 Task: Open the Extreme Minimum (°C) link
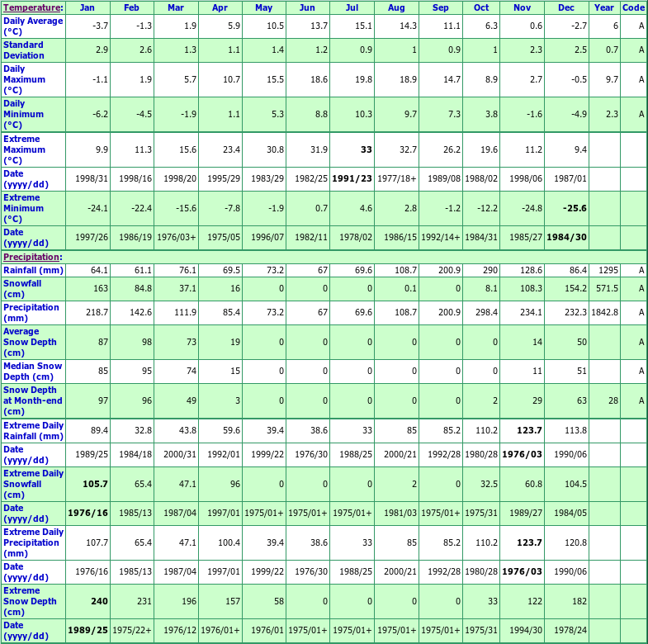(24, 208)
